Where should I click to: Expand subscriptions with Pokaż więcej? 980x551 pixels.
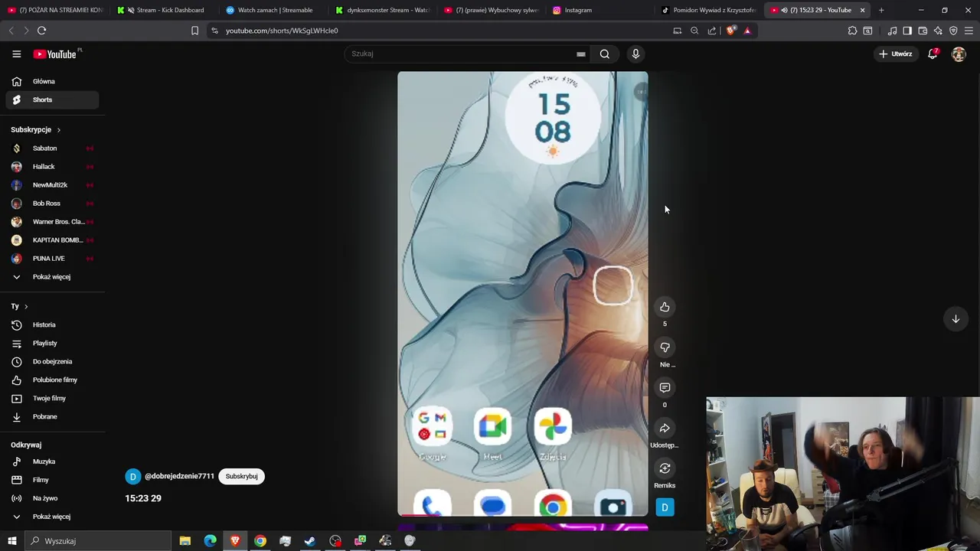(52, 277)
